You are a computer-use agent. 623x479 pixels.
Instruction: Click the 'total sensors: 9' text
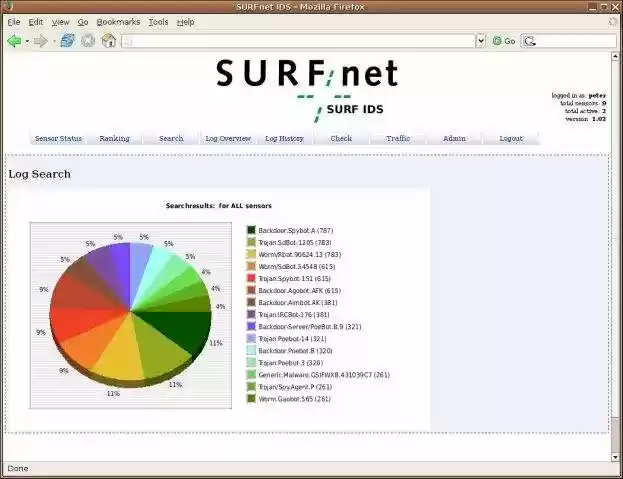(x=583, y=103)
